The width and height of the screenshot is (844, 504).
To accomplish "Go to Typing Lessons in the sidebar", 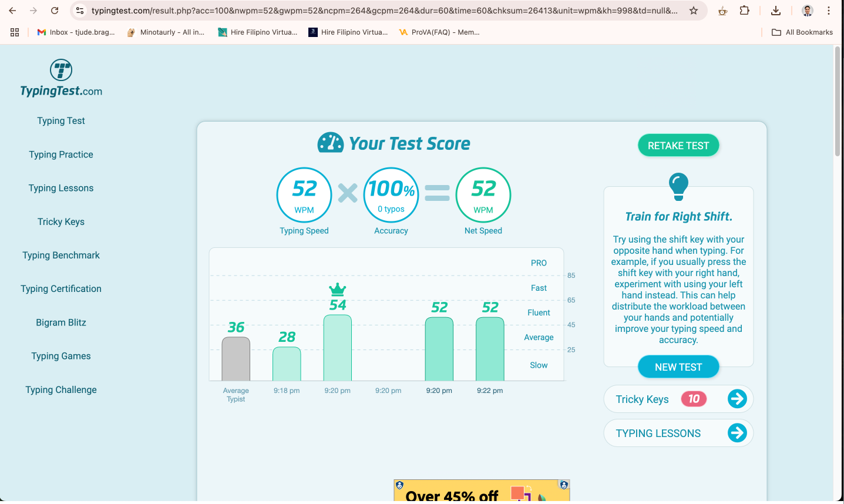I will click(x=61, y=188).
